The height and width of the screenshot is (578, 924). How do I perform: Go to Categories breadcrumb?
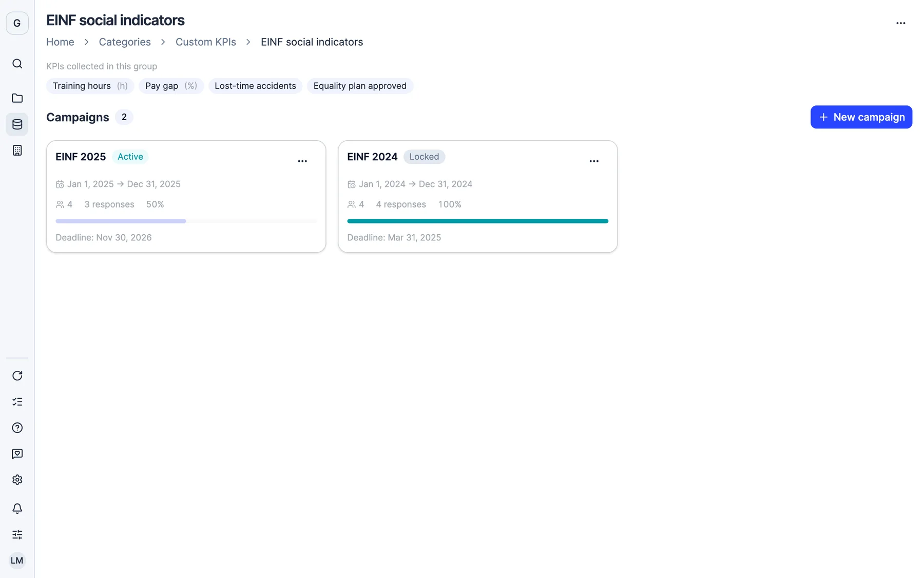point(125,42)
